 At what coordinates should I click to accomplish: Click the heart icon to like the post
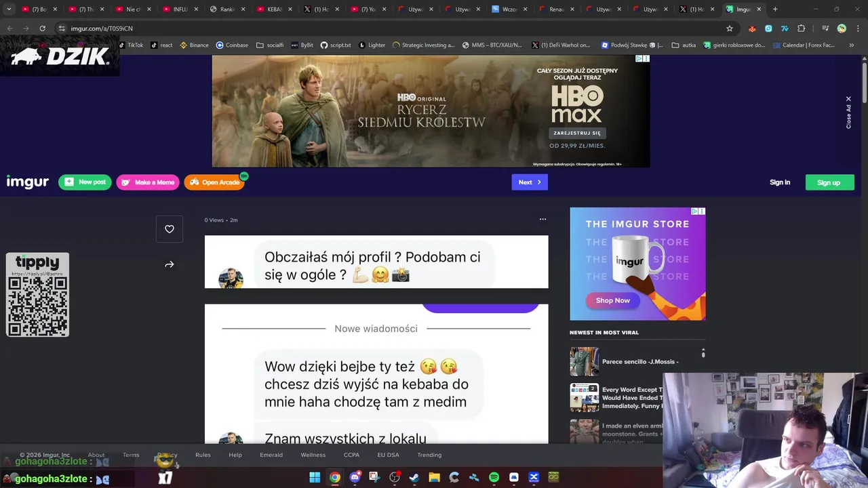tap(170, 229)
